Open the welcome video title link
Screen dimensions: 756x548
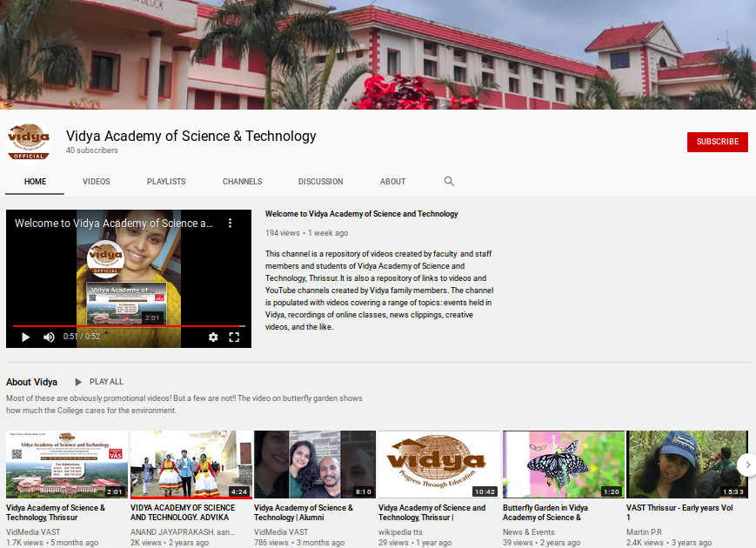pos(362,213)
